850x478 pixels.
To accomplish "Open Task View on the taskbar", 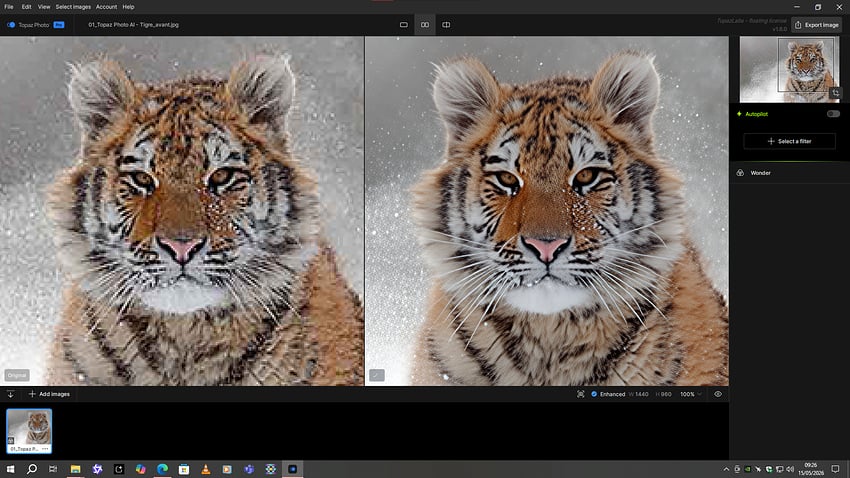I will point(53,469).
